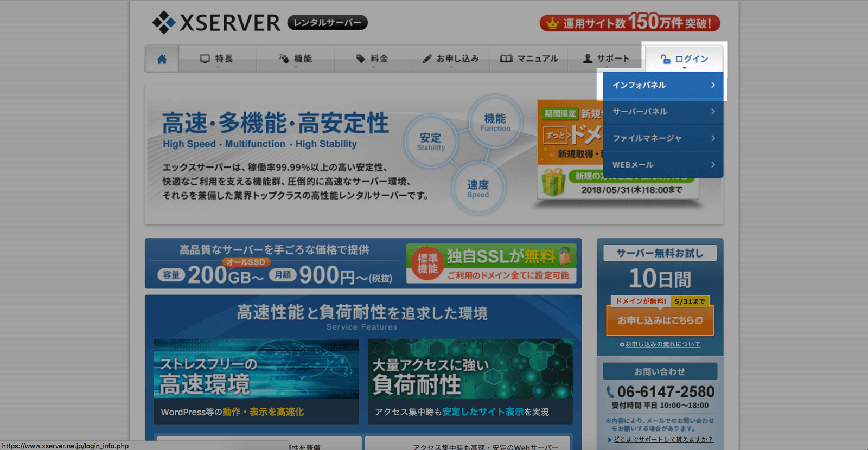Screen dimensions: 868x450
Task: Go to お申し込み application page
Action: pyautogui.click(x=451, y=59)
